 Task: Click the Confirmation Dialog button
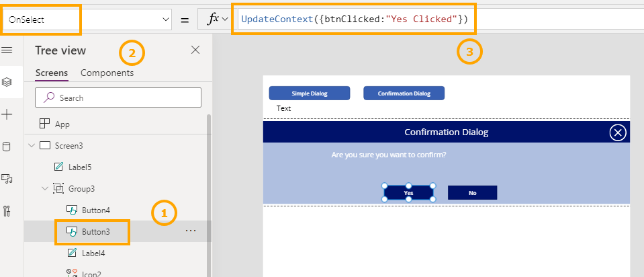coord(404,93)
